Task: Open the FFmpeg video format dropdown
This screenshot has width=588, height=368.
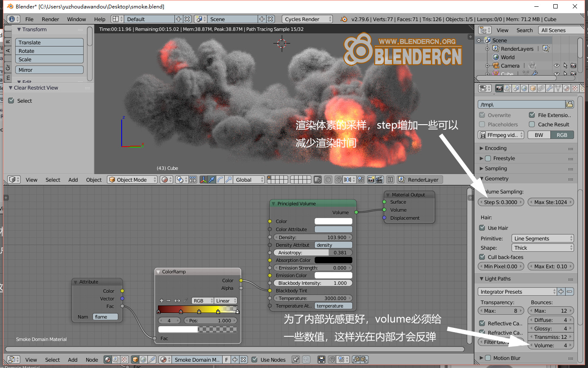Action: point(501,135)
